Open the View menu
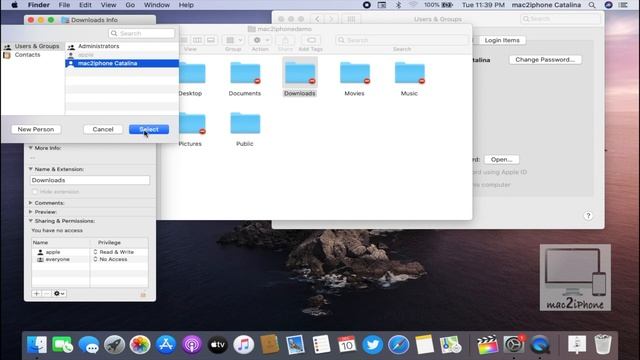 point(108,5)
